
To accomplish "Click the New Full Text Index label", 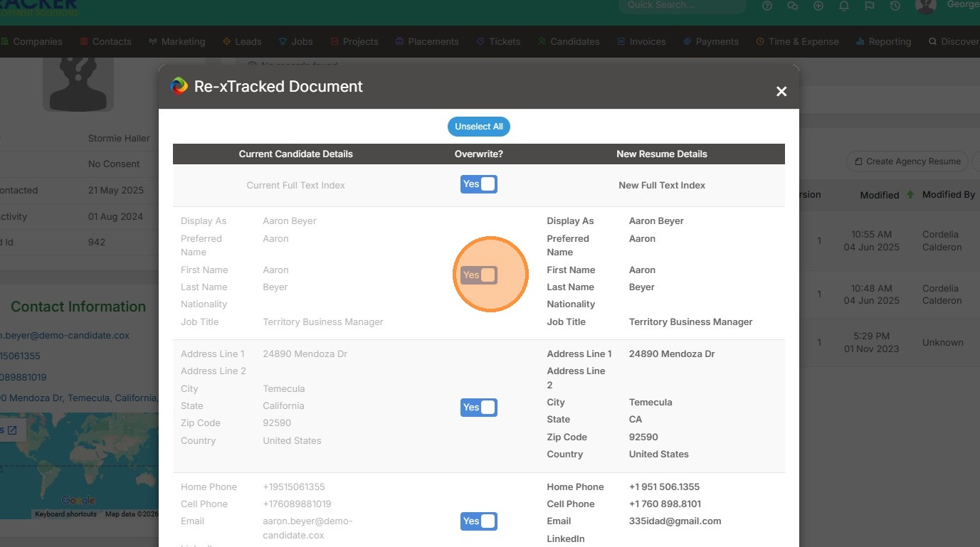I will [662, 185].
